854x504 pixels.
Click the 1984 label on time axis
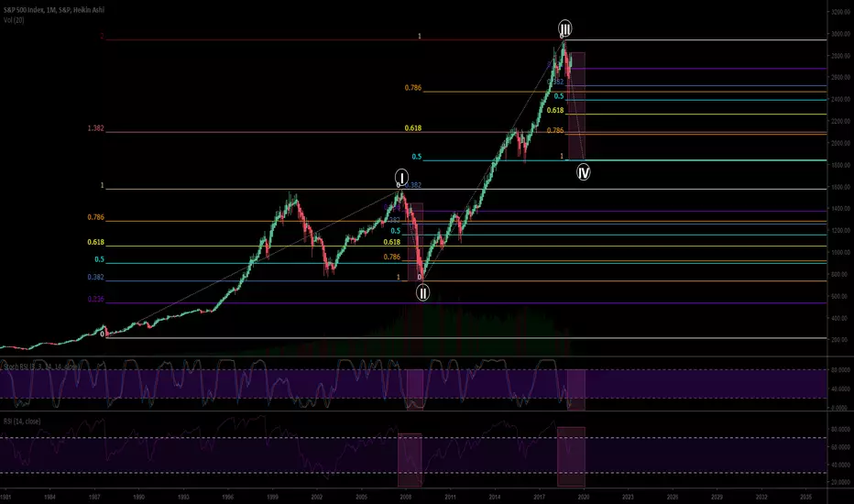click(x=49, y=497)
